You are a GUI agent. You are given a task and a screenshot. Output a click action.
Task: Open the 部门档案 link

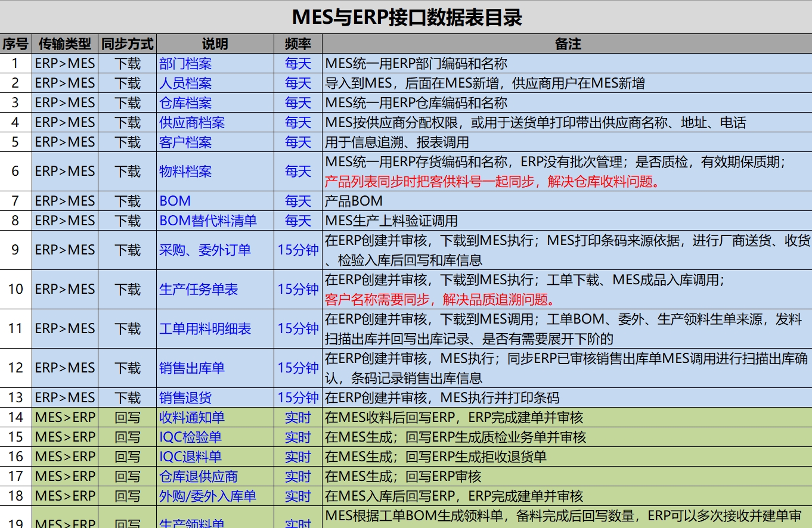click(x=185, y=63)
